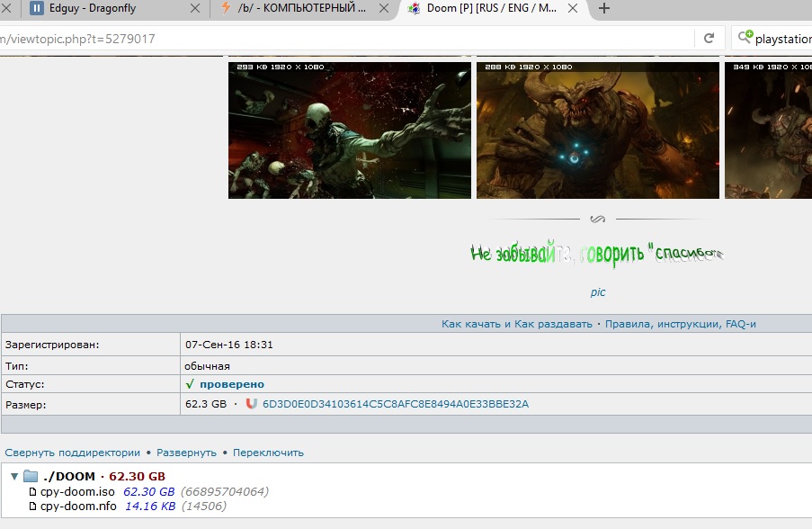The height and width of the screenshot is (529, 812).
Task: Click the 'обычная' type value
Action: tap(207, 366)
